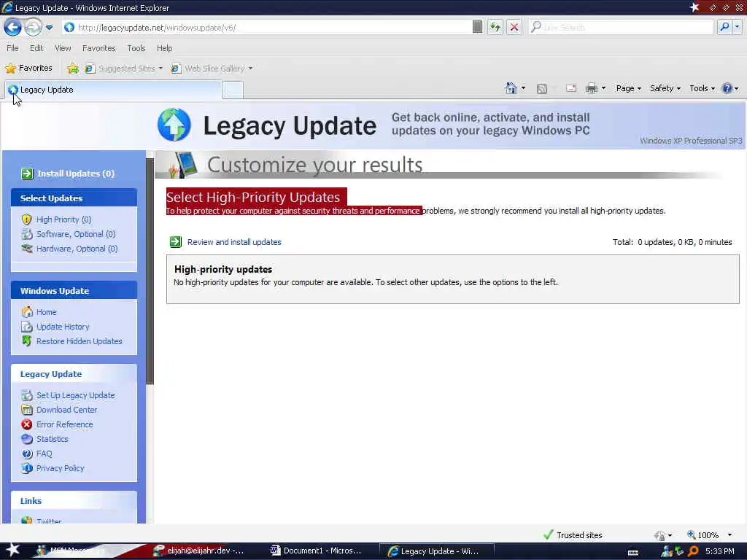This screenshot has height=560, width=747.
Task: Open the command bar Tools dropdown
Action: [703, 88]
